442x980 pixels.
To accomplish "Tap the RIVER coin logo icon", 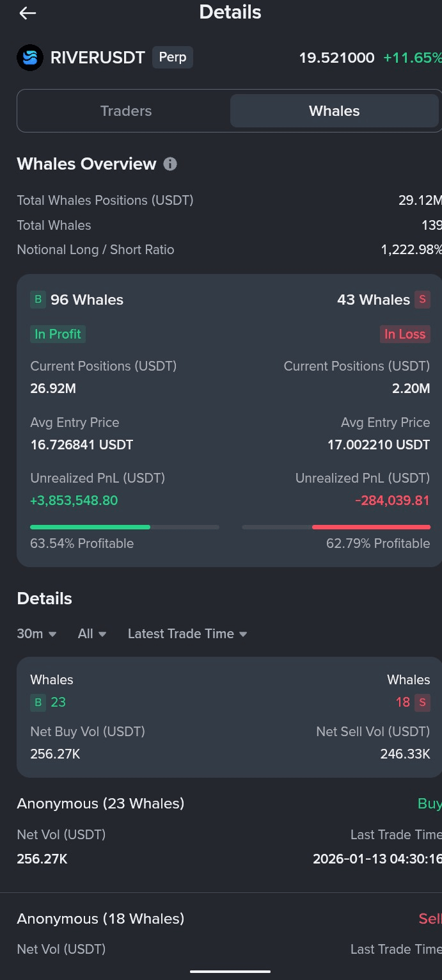I will 30,58.
